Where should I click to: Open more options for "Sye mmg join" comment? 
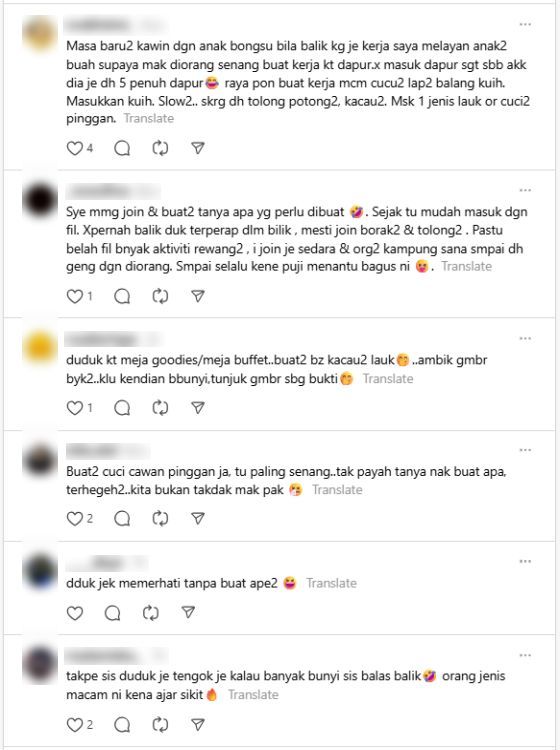[525, 190]
